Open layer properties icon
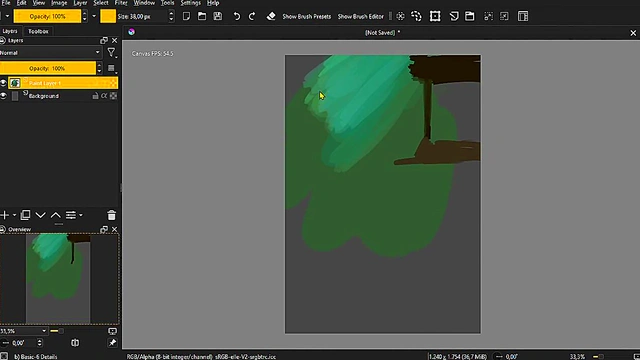Viewport: 640px width, 360px height. point(71,215)
